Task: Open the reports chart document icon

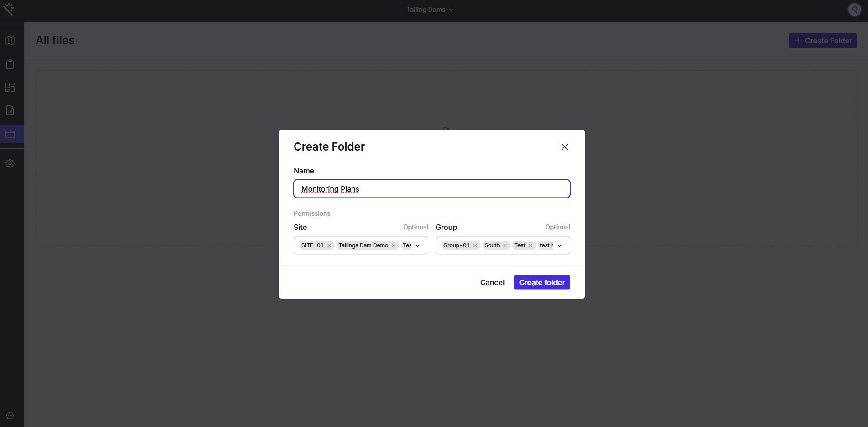Action: click(10, 110)
